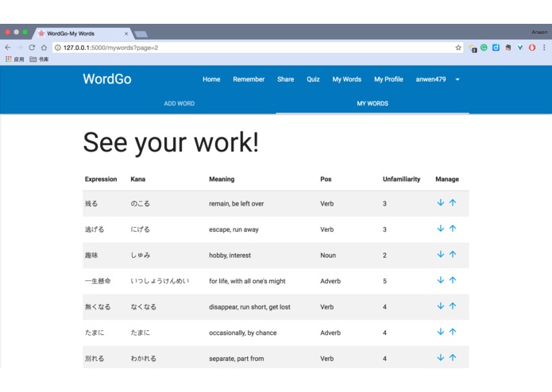This screenshot has width=552, height=392.
Task: Click the Chrome profile name Anwen
Action: pyautogui.click(x=539, y=32)
